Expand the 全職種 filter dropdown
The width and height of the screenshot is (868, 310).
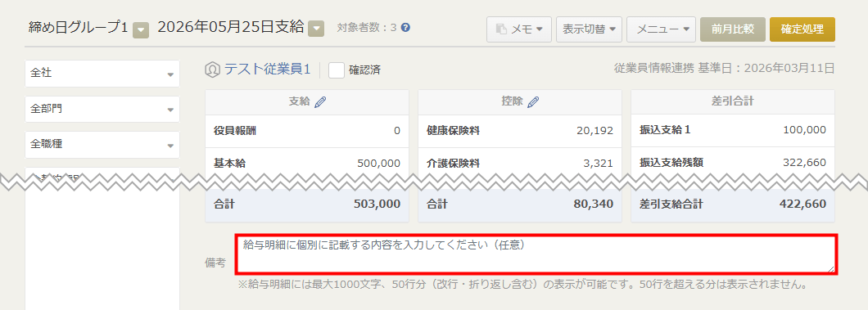(102, 145)
